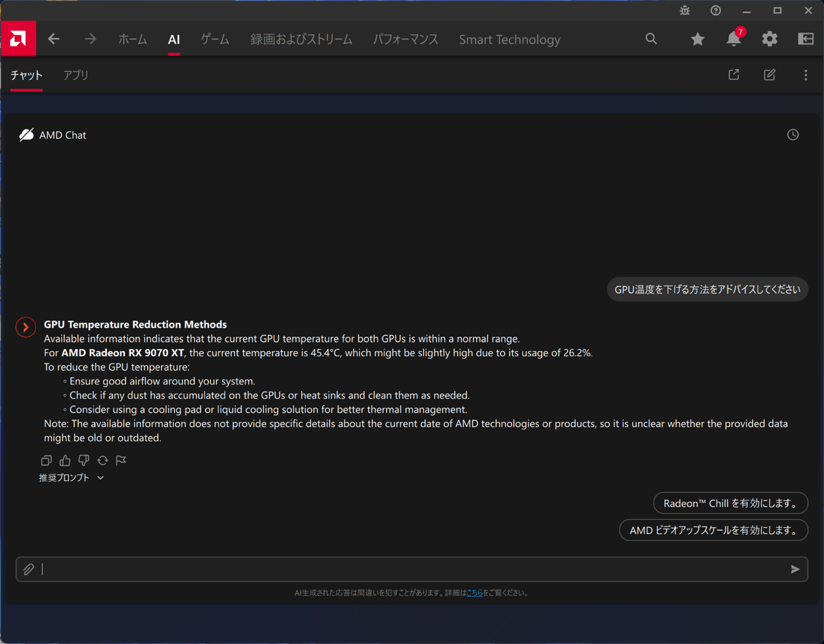Switch to the アプリ sub-tab
The image size is (824, 644).
pyautogui.click(x=76, y=75)
